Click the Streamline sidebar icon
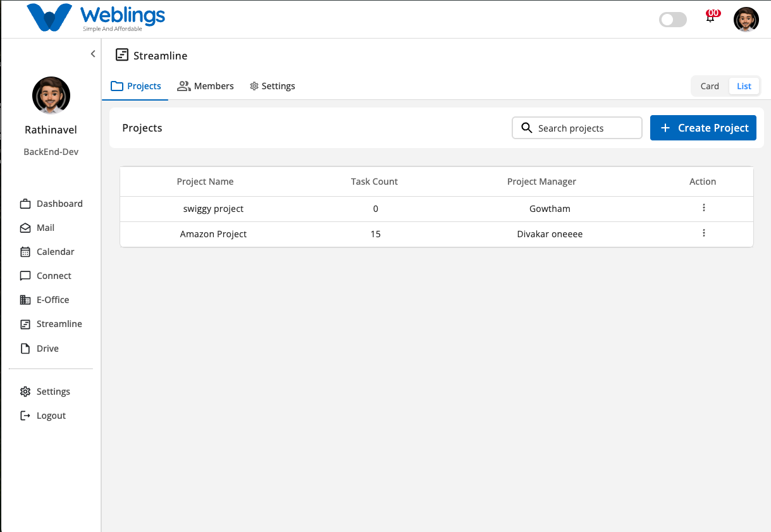This screenshot has width=771, height=532. click(x=25, y=324)
